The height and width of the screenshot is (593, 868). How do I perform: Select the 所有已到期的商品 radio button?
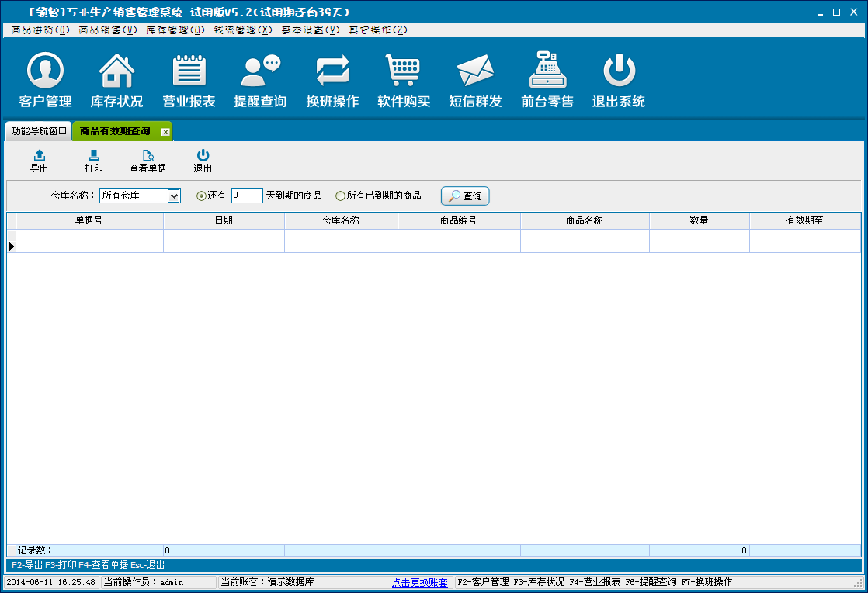340,196
